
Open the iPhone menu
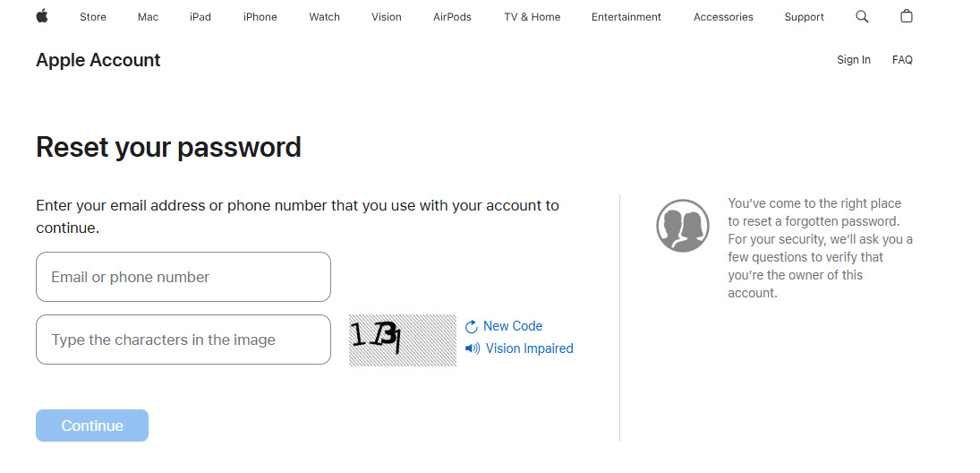[x=260, y=17]
